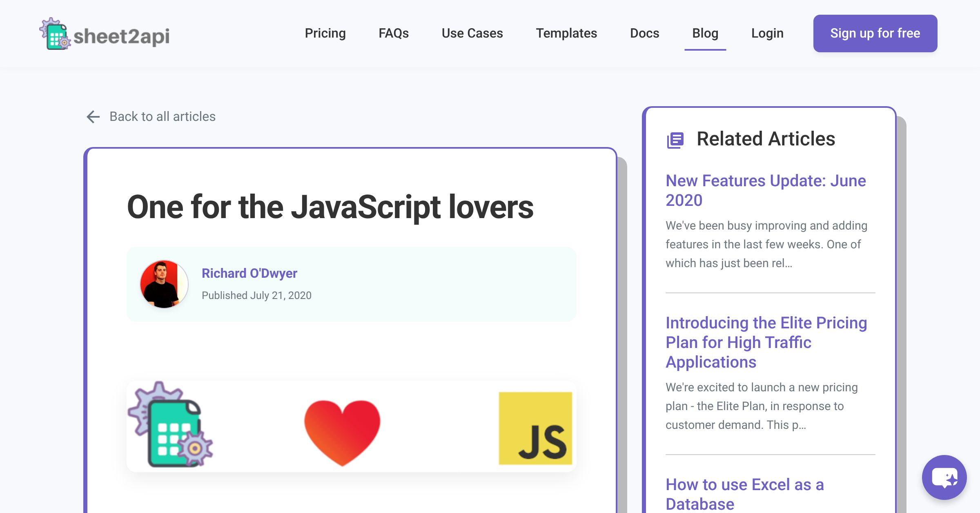Open the chat widget bubble
The image size is (980, 513).
[x=944, y=477]
